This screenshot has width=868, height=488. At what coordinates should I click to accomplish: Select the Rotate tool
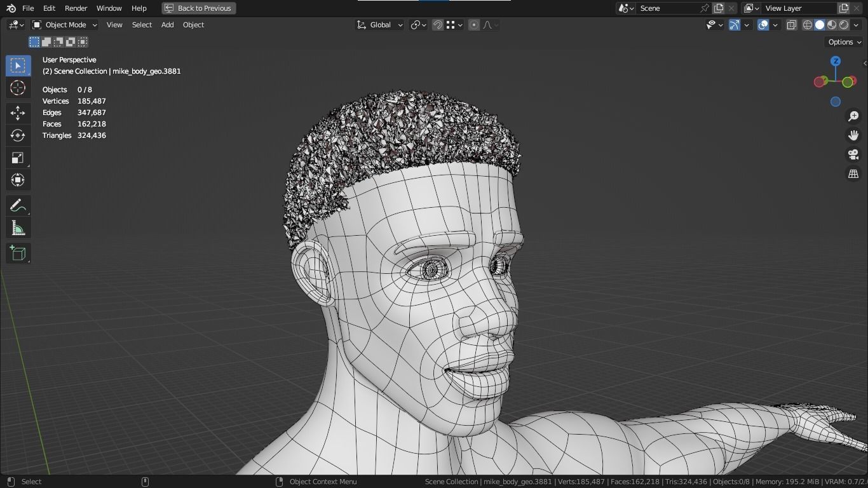pos(18,135)
